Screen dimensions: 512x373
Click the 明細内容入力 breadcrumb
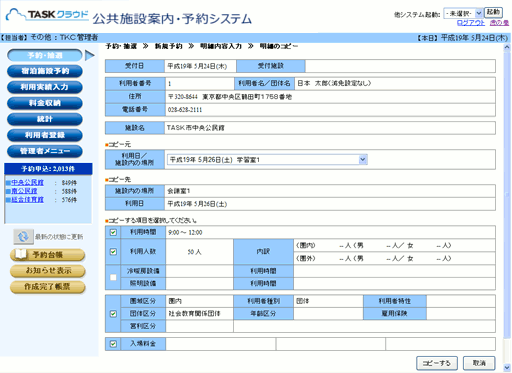pos(221,46)
